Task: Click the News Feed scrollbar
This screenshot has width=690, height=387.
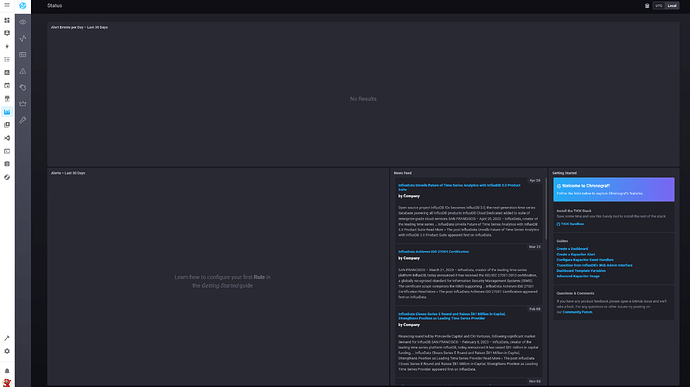Action: [546, 209]
